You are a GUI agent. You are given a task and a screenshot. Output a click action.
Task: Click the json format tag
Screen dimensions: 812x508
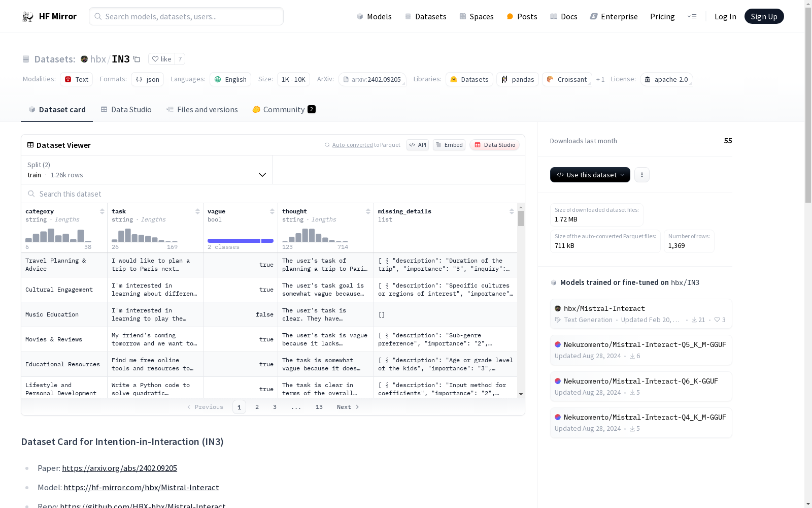tap(147, 79)
